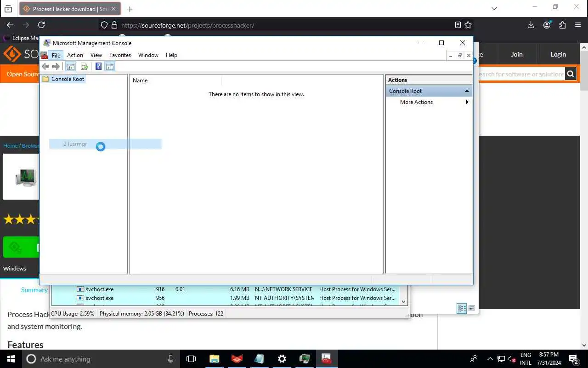Open a new browser tab with plus button

point(130,9)
